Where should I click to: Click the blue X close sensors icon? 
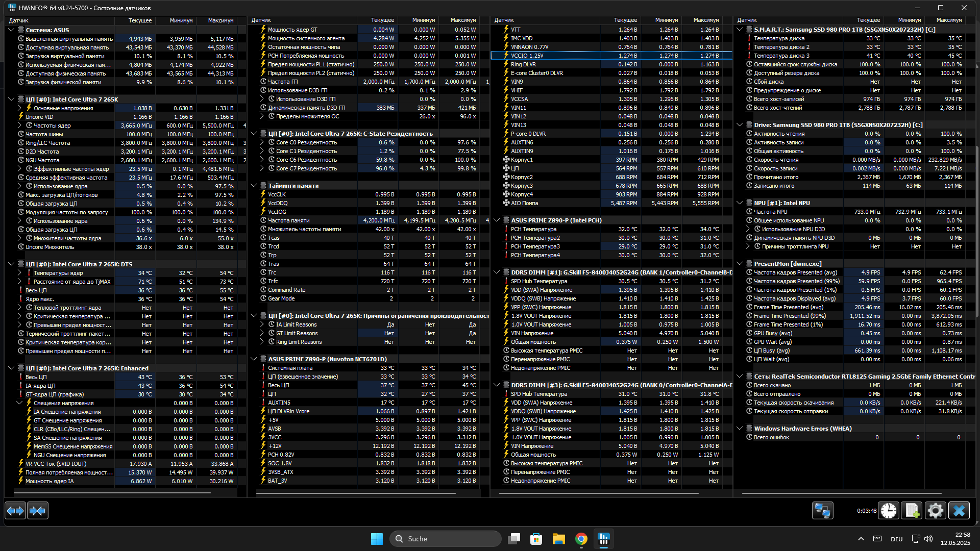(959, 511)
